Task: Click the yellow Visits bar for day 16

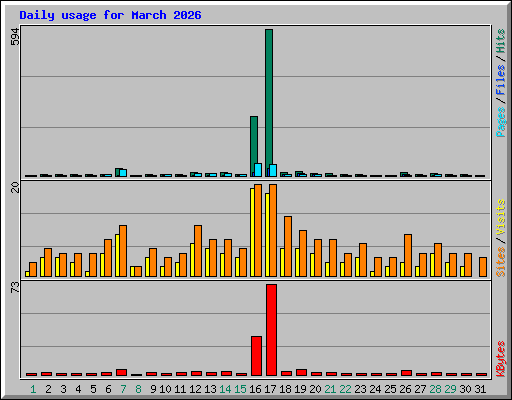Action: (252, 232)
